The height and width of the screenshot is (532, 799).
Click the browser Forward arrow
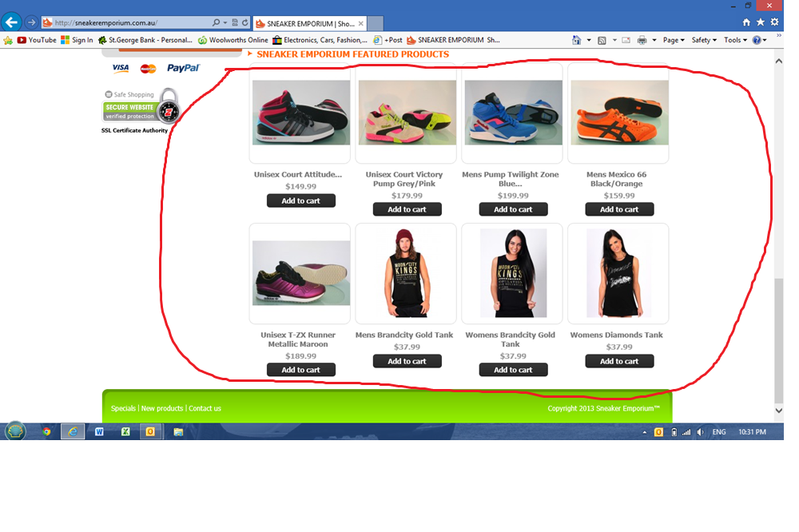[31, 22]
